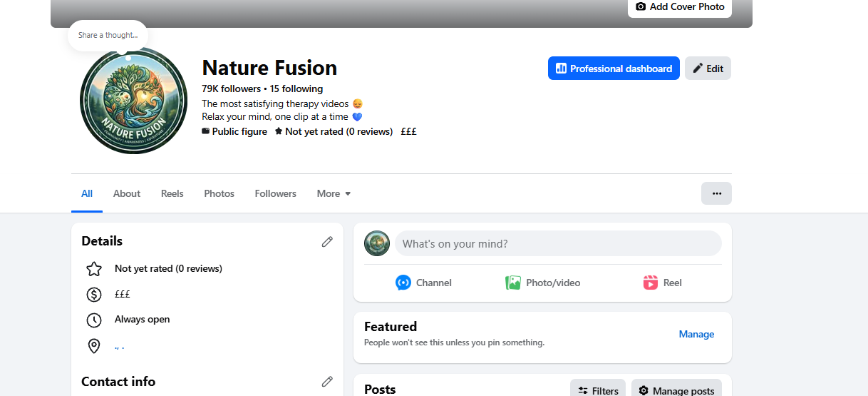This screenshot has height=396, width=868.
Task: Click the pencil icon beside Contact info
Action: 327,382
